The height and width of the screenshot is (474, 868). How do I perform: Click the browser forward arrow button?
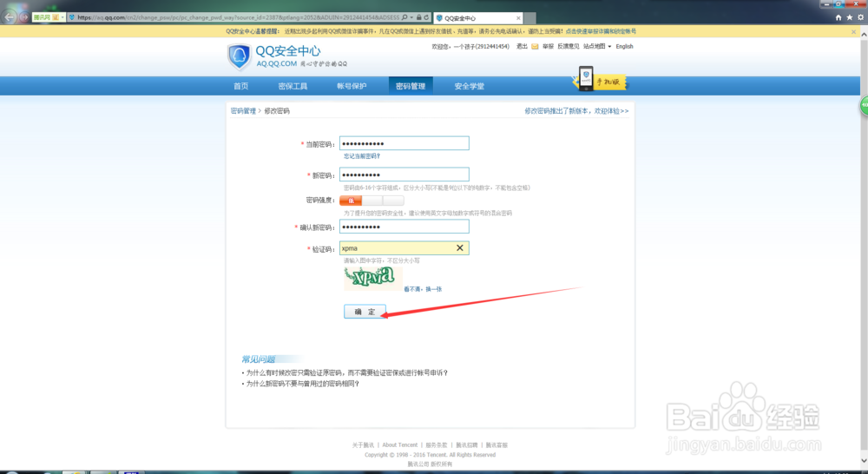coord(24,17)
